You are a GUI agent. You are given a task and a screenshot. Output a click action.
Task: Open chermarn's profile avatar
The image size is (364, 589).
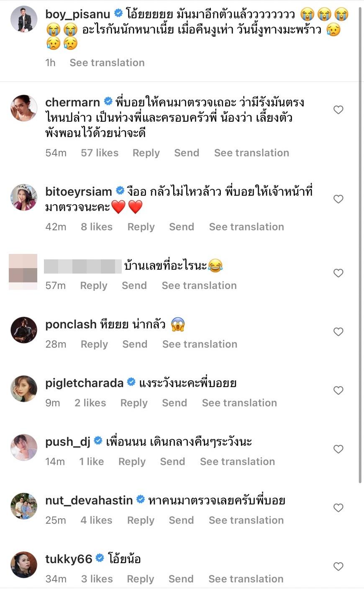tap(24, 108)
